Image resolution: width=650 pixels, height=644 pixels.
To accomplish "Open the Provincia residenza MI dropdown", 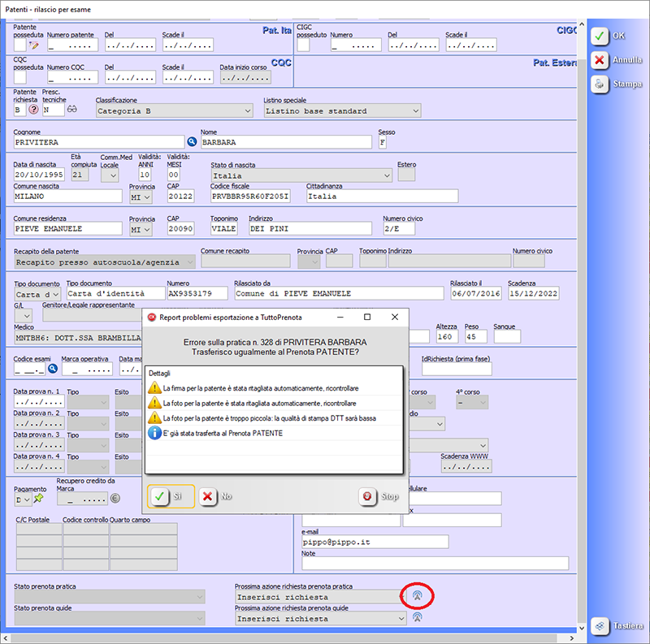I will (x=141, y=229).
